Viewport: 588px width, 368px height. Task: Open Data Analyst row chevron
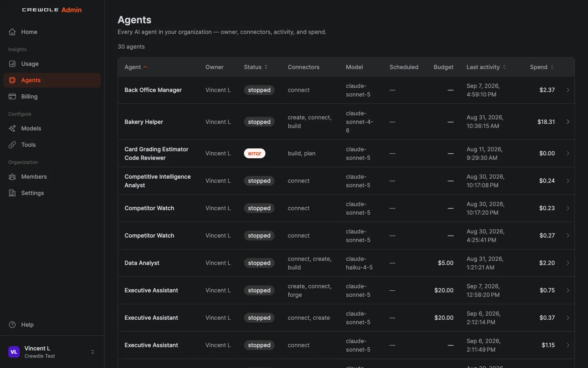[x=568, y=263]
